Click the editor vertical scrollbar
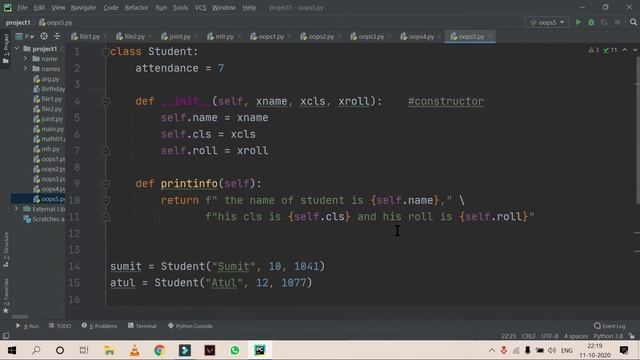This screenshot has height=360, width=640. tap(638, 131)
